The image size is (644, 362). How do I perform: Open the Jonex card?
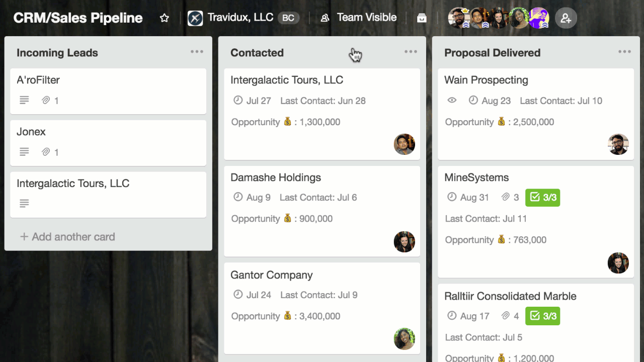108,143
